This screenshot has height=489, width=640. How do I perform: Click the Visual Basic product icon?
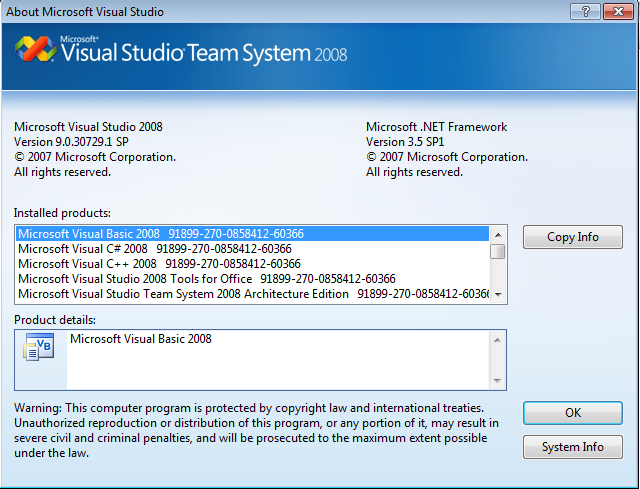pyautogui.click(x=39, y=347)
